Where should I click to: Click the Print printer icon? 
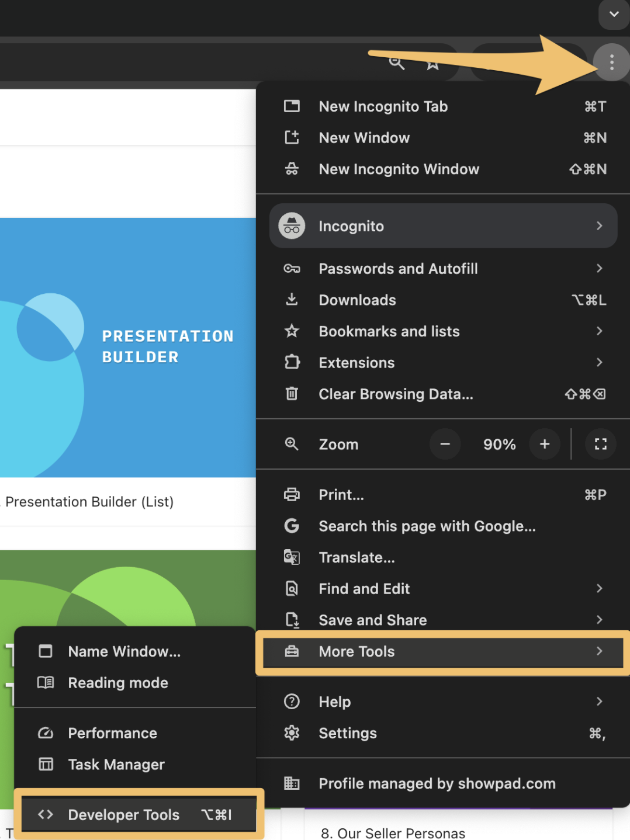pyautogui.click(x=292, y=495)
